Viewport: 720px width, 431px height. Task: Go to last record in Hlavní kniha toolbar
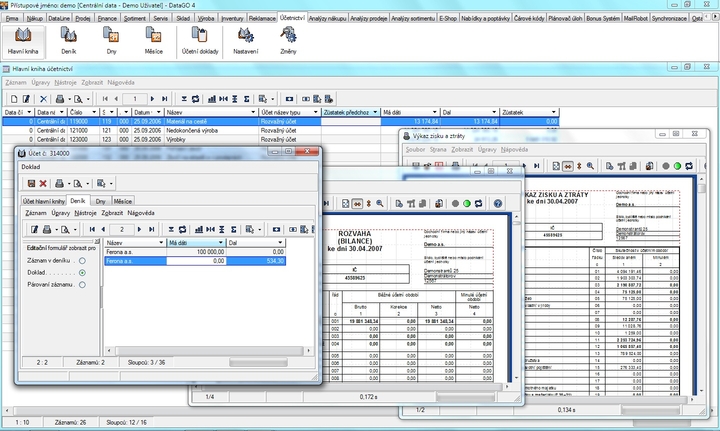[164, 99]
